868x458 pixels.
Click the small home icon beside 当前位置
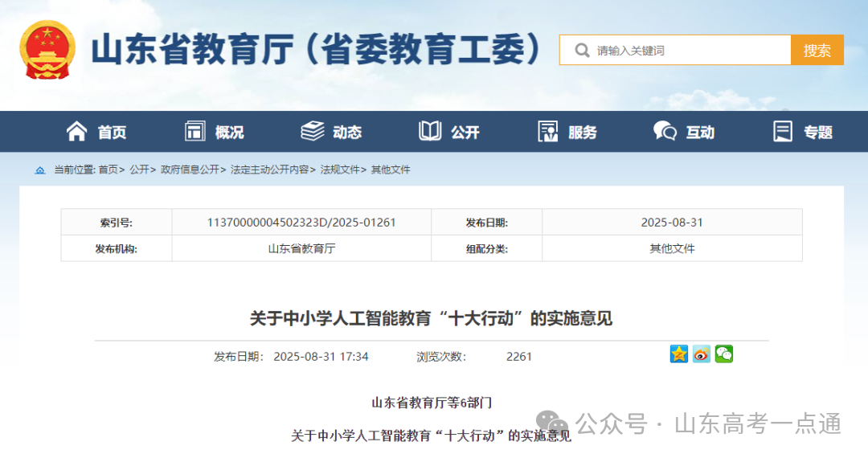40,170
